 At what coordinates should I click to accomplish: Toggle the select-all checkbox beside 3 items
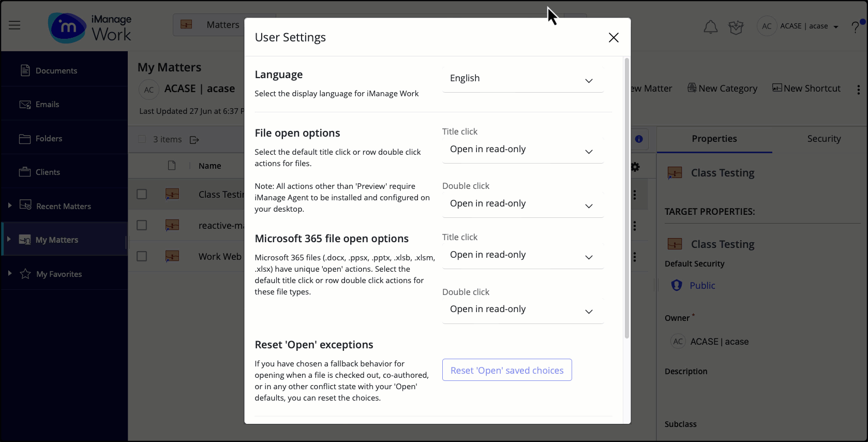[142, 139]
